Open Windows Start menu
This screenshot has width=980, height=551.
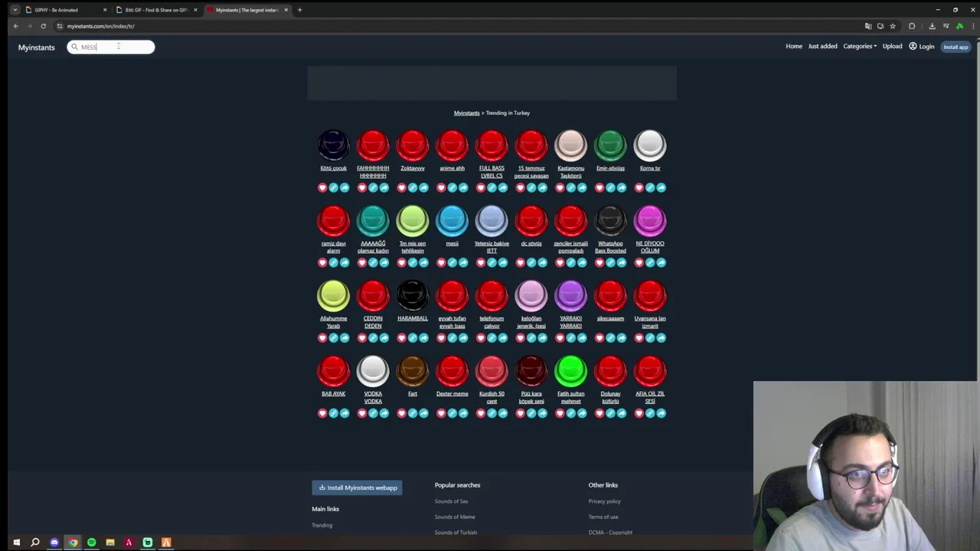coord(16,543)
